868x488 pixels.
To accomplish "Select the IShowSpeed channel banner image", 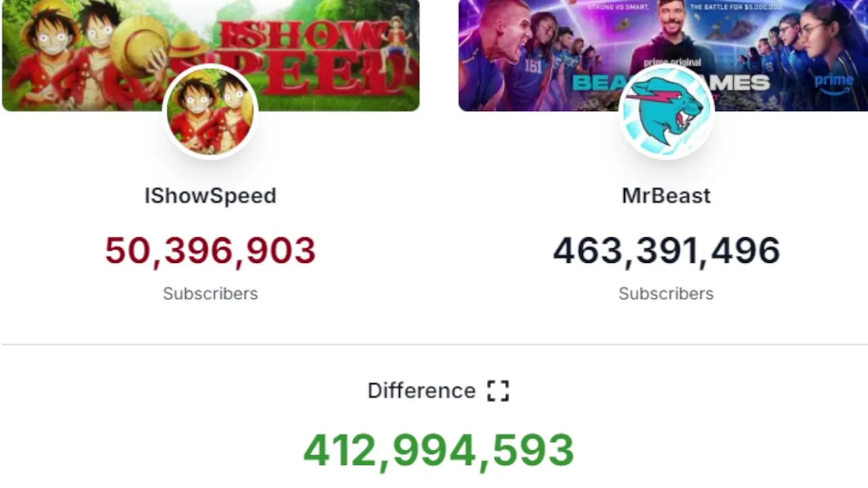I will (x=211, y=55).
